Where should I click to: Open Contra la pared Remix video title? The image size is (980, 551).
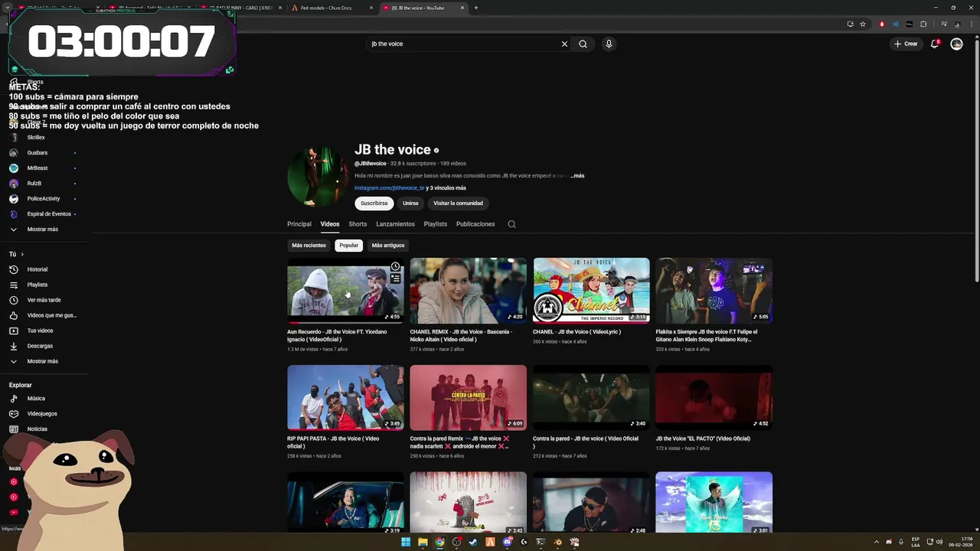coord(459,442)
